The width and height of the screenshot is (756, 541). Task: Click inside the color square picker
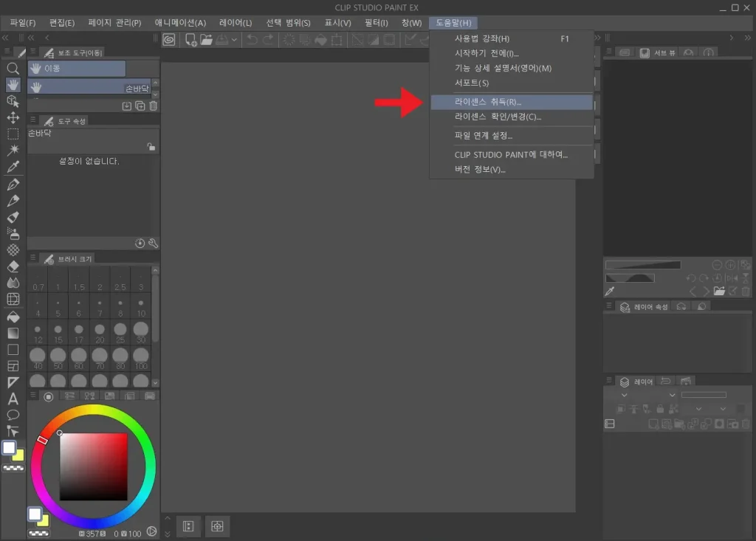[x=94, y=466]
